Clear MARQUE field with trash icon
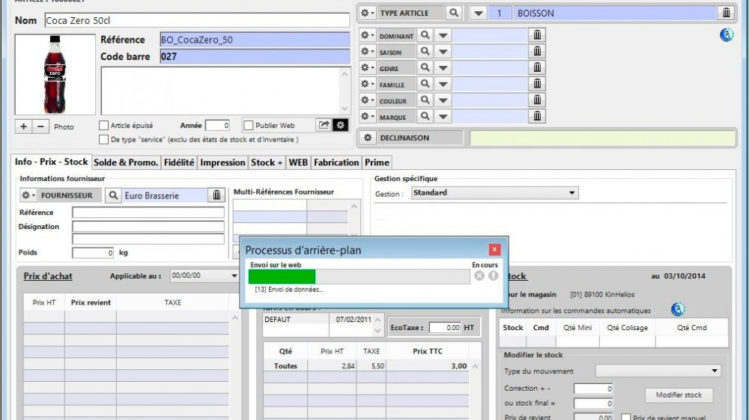Viewport: 749px width, 420px height. (x=537, y=117)
